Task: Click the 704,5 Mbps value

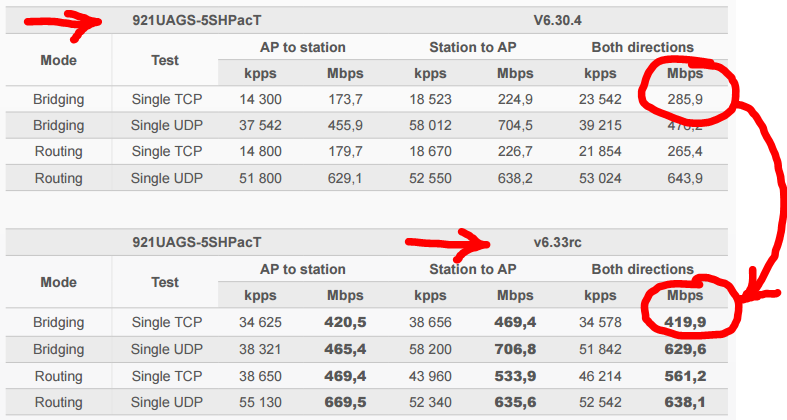Action: tap(515, 126)
